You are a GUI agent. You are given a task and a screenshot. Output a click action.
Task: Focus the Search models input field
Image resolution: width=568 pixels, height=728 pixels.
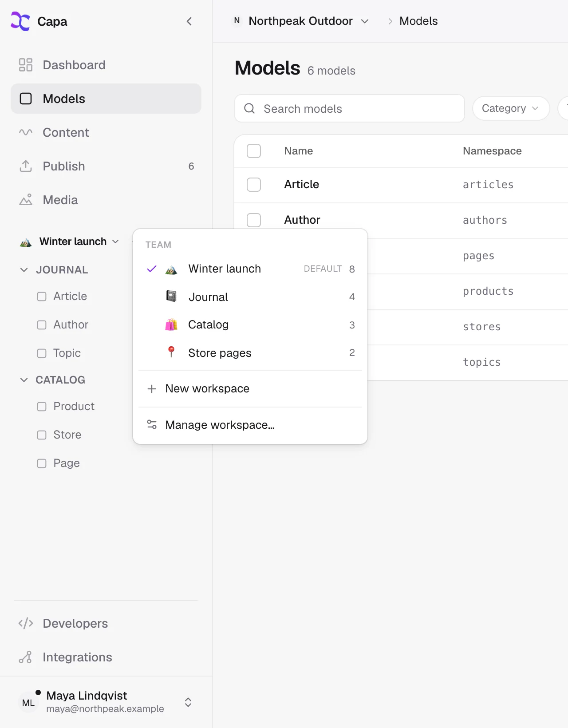tap(350, 108)
